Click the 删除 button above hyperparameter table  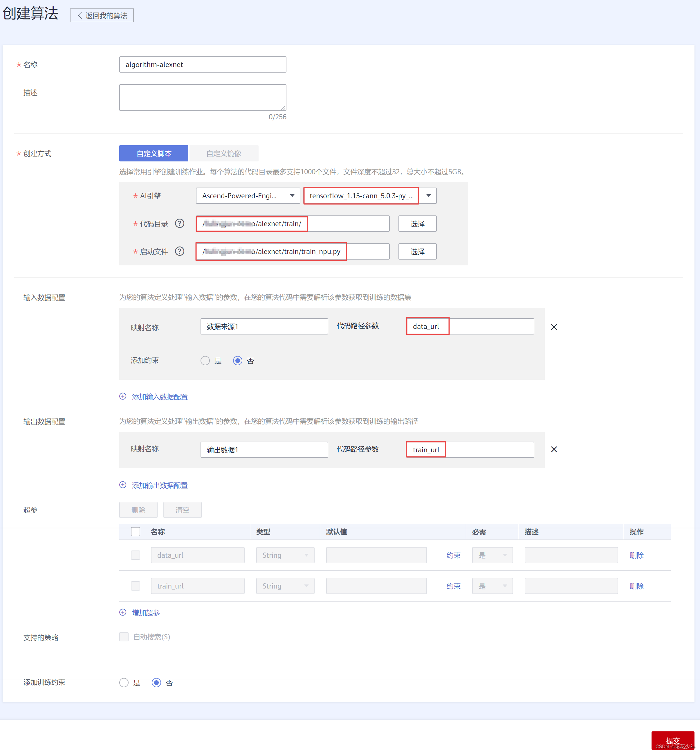(x=138, y=510)
